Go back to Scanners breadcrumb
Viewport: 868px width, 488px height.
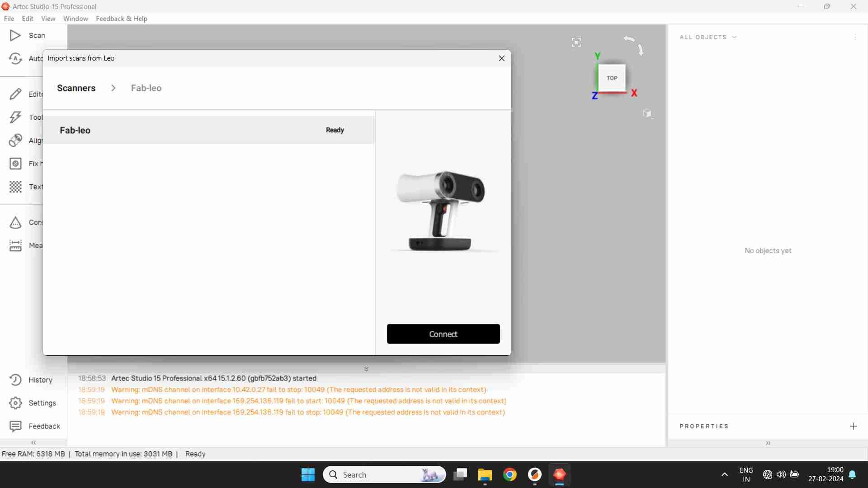[76, 88]
